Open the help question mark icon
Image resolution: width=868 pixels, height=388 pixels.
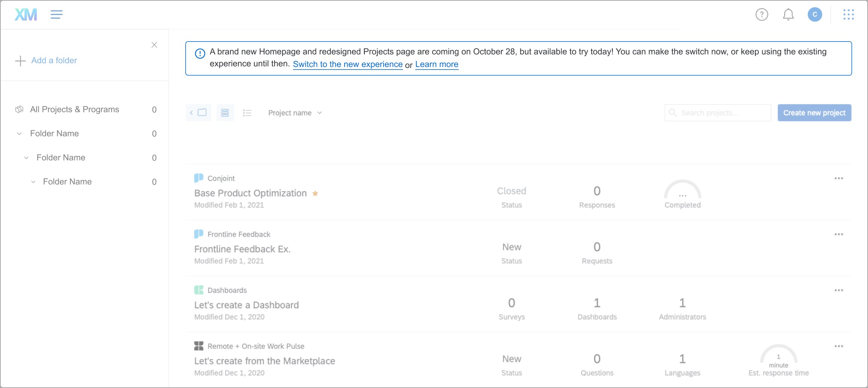pos(762,15)
